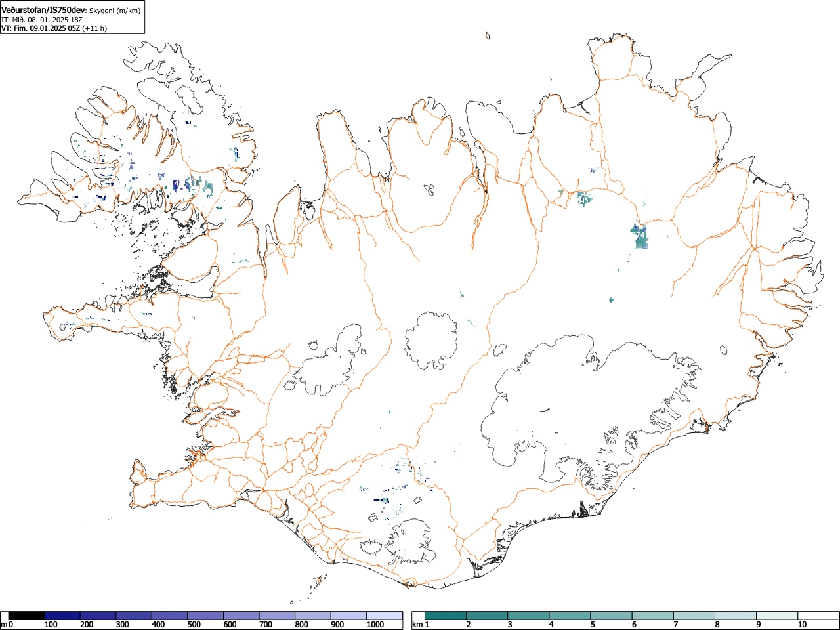Click the "800" metre scale label
Image resolution: width=840 pixels, height=630 pixels.
tap(301, 625)
